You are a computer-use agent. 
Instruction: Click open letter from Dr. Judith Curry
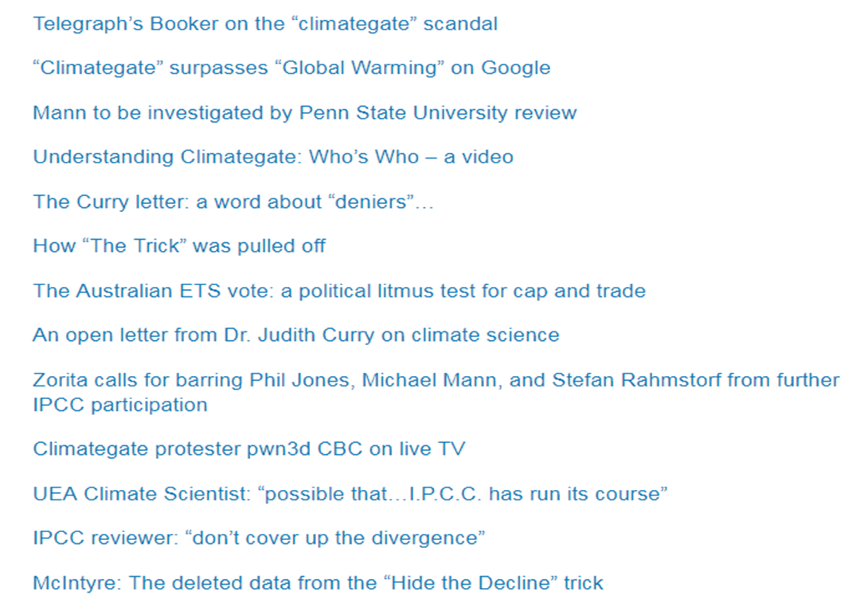coord(295,335)
